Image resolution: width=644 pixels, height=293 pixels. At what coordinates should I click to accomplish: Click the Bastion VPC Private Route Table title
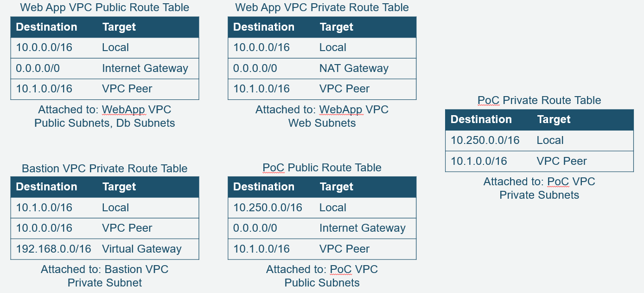point(105,169)
